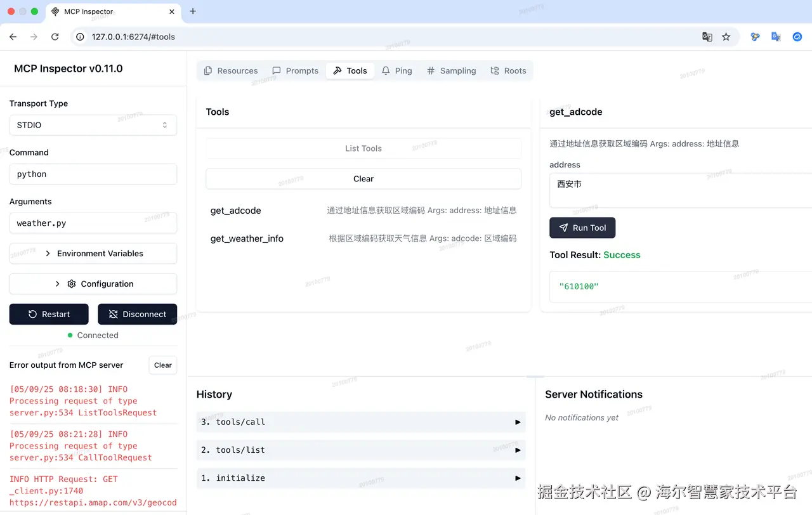This screenshot has height=515, width=812.
Task: Click the Command input field
Action: pos(93,174)
